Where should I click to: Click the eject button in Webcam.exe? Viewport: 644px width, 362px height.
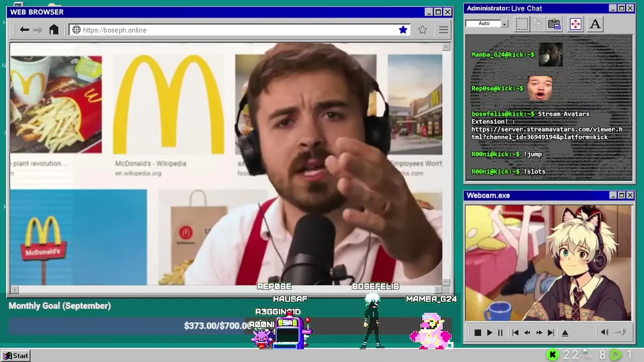(x=565, y=332)
